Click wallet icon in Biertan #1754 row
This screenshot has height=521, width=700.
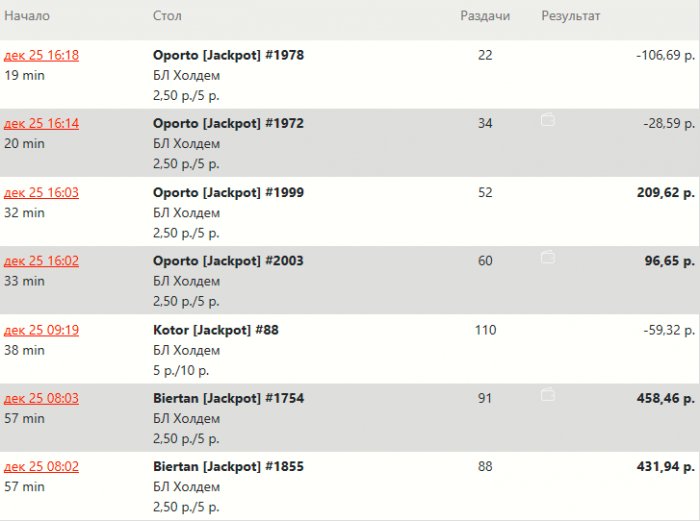548,396
